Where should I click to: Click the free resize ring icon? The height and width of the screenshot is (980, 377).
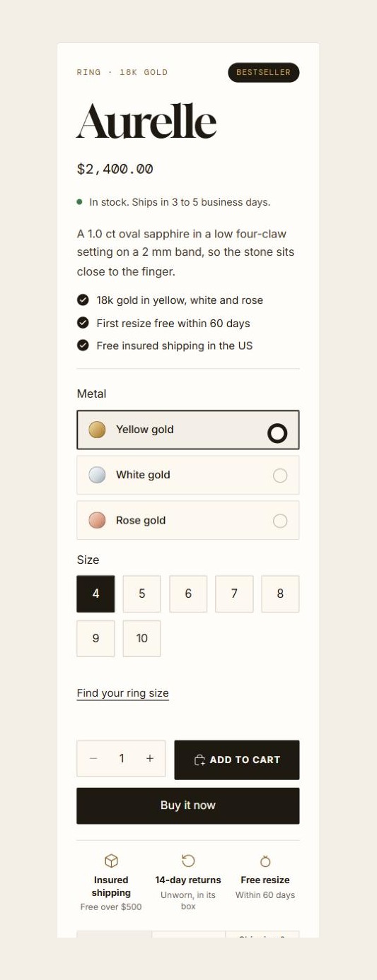pos(265,861)
